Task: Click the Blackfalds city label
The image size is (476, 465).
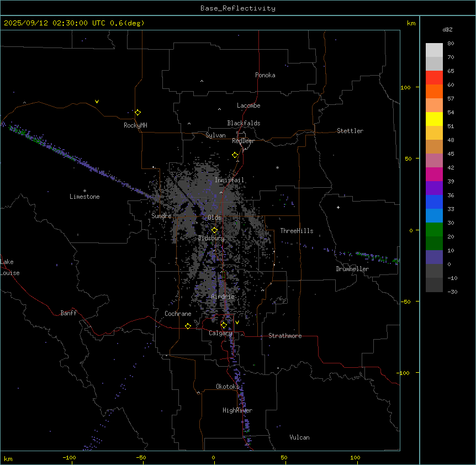Action: click(x=244, y=123)
